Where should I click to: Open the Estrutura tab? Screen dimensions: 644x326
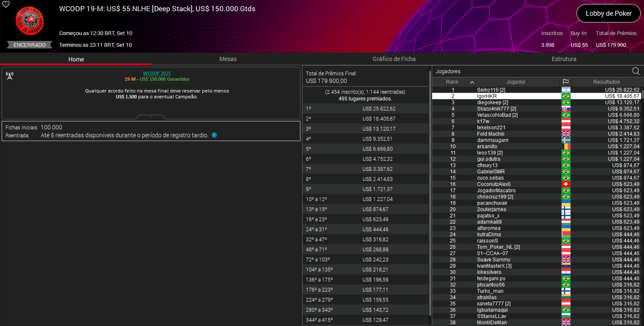(x=564, y=59)
